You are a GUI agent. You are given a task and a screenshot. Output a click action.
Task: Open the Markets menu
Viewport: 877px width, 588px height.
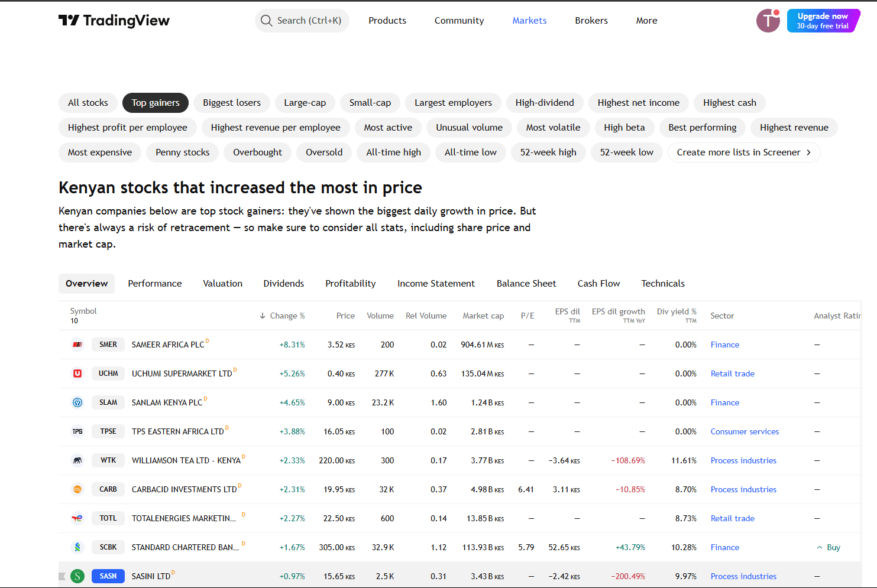529,20
